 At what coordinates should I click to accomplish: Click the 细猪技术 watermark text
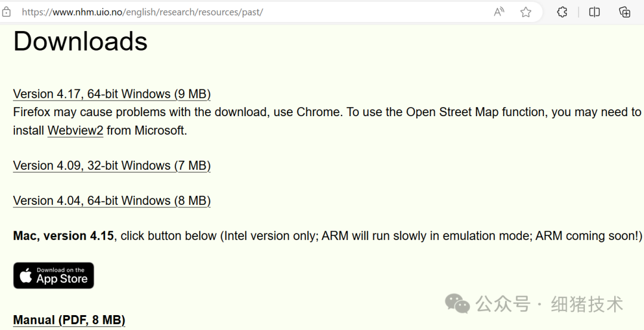[587, 304]
